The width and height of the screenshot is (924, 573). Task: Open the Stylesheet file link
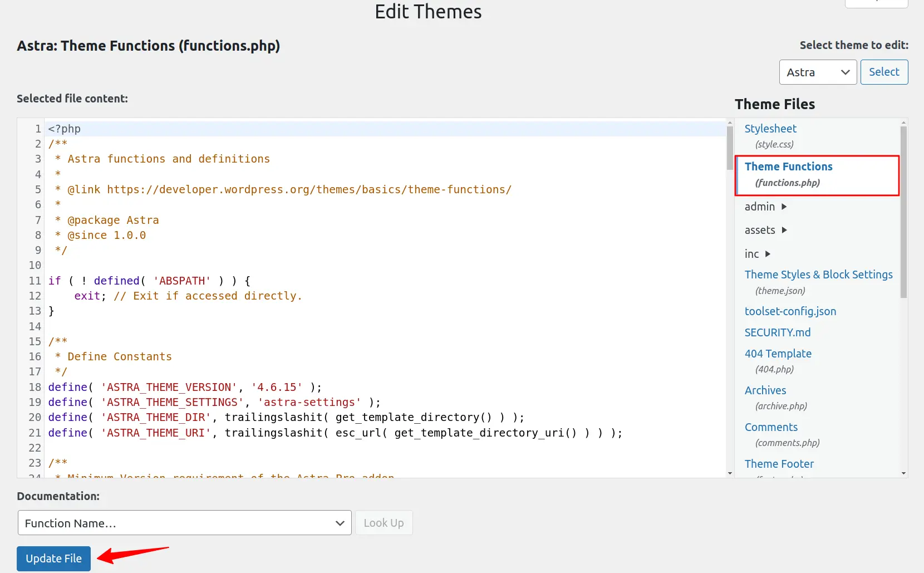click(x=770, y=129)
